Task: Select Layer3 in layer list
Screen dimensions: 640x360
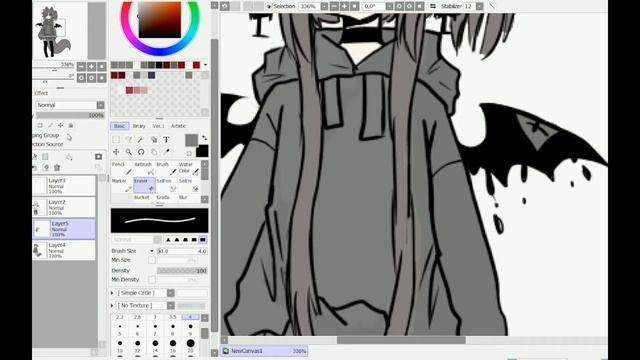Action: [x=64, y=185]
